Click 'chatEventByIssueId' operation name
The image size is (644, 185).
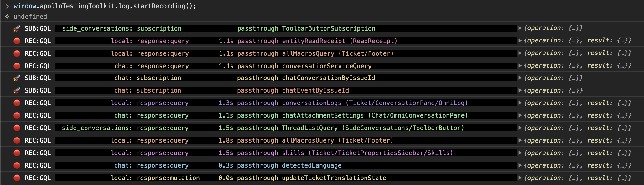pyautogui.click(x=315, y=90)
